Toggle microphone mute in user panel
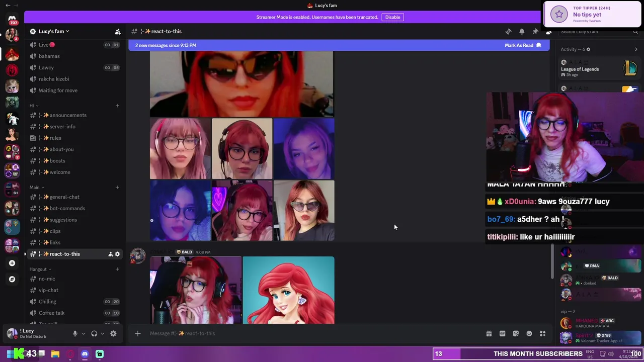 pyautogui.click(x=75, y=333)
